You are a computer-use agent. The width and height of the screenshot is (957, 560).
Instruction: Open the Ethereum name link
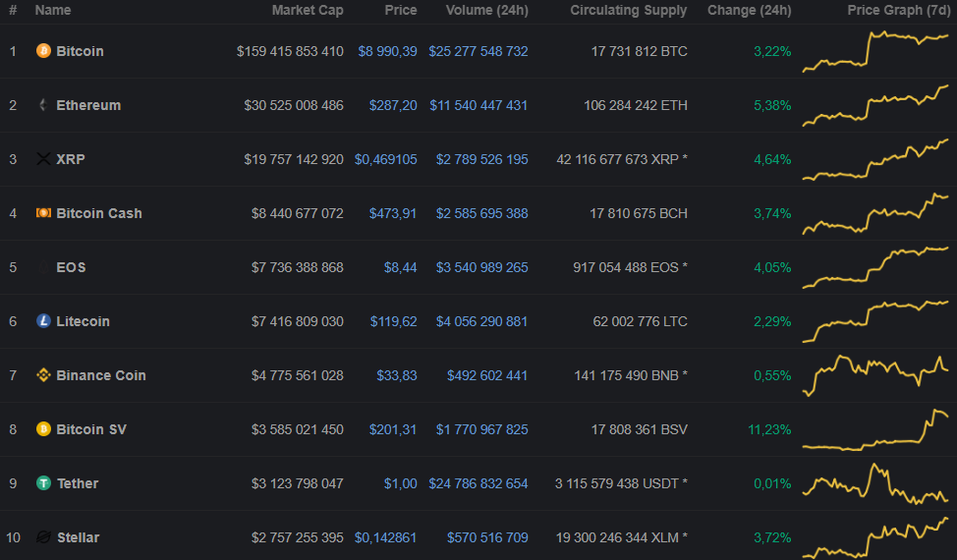[x=88, y=105]
